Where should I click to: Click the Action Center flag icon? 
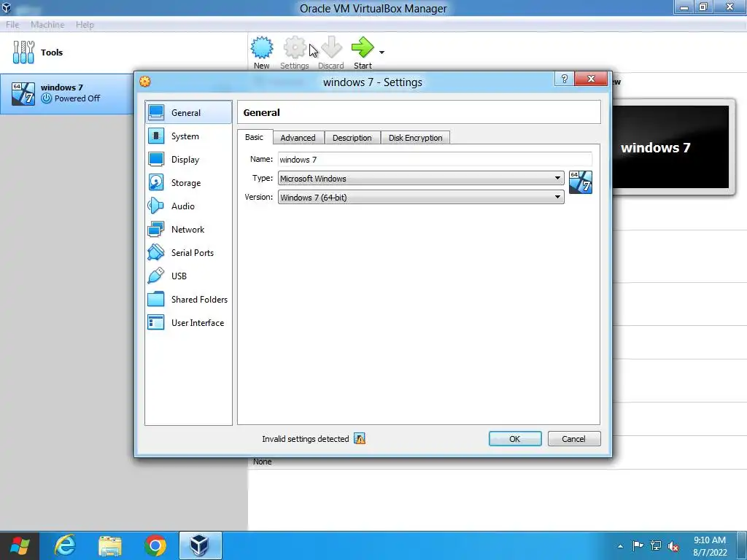coord(638,545)
